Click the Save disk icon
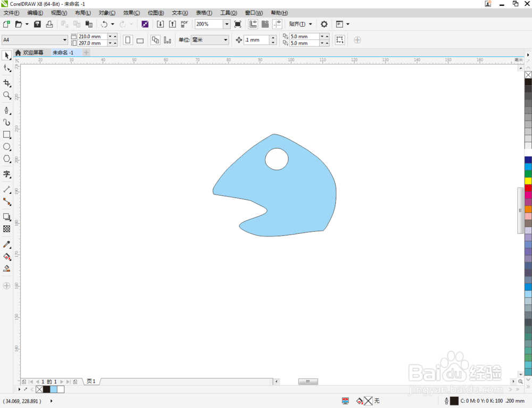This screenshot has height=408, width=532. pos(37,24)
